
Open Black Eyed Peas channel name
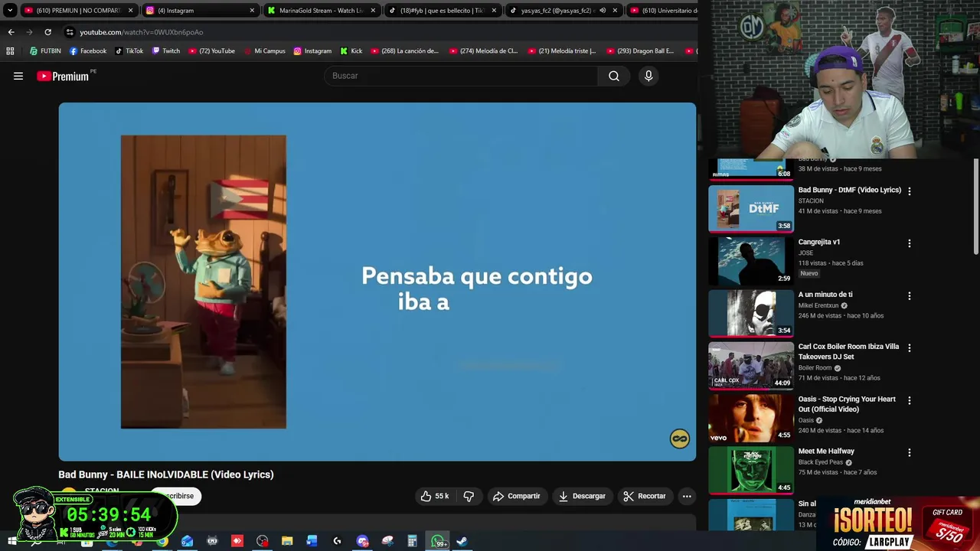[821, 462]
